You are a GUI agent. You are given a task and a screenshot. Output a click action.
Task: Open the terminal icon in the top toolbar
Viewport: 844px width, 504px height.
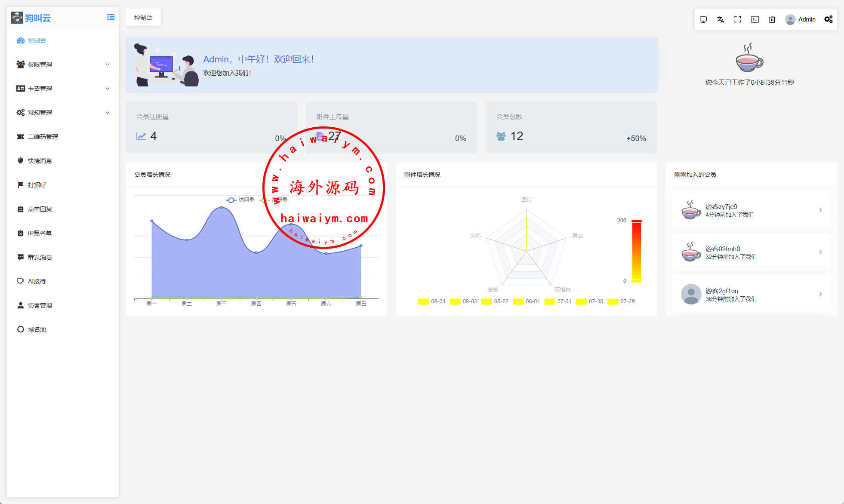click(x=755, y=19)
